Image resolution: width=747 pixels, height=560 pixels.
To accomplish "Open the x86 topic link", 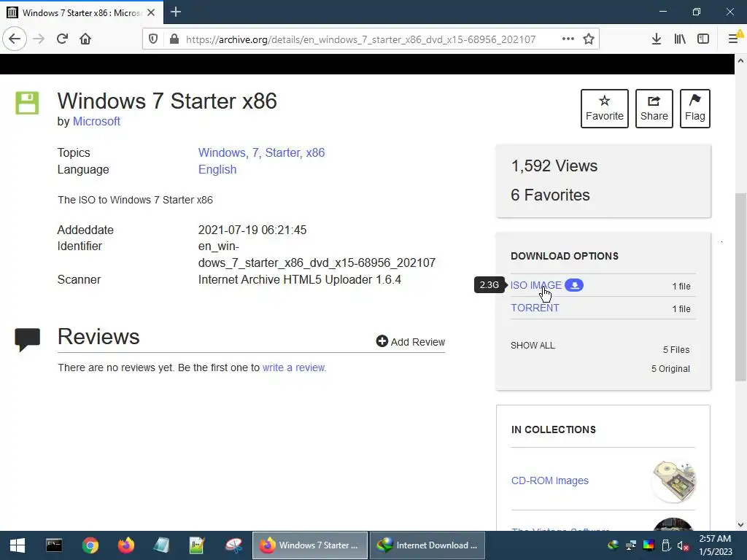I will [x=315, y=153].
